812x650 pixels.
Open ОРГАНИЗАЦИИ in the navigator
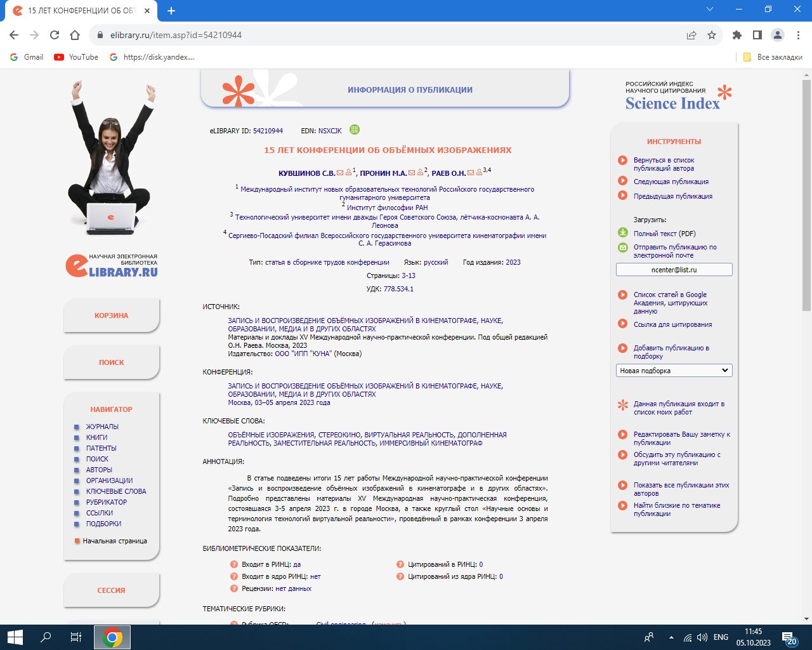(x=110, y=481)
